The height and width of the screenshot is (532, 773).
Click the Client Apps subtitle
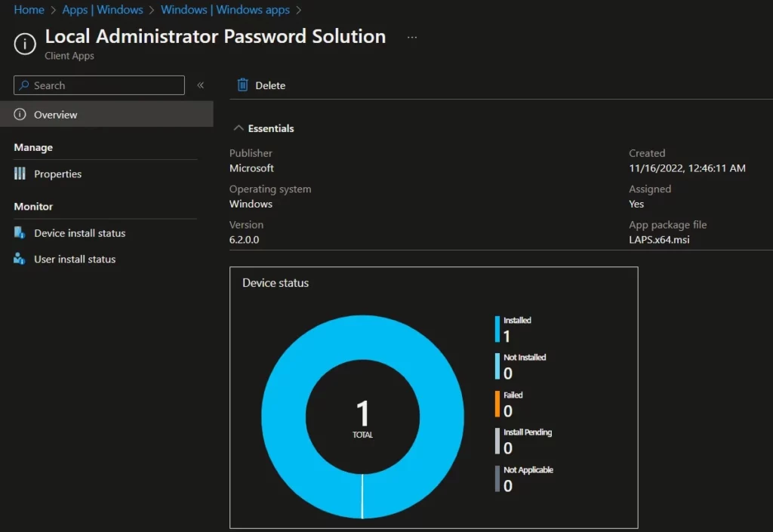pos(69,56)
